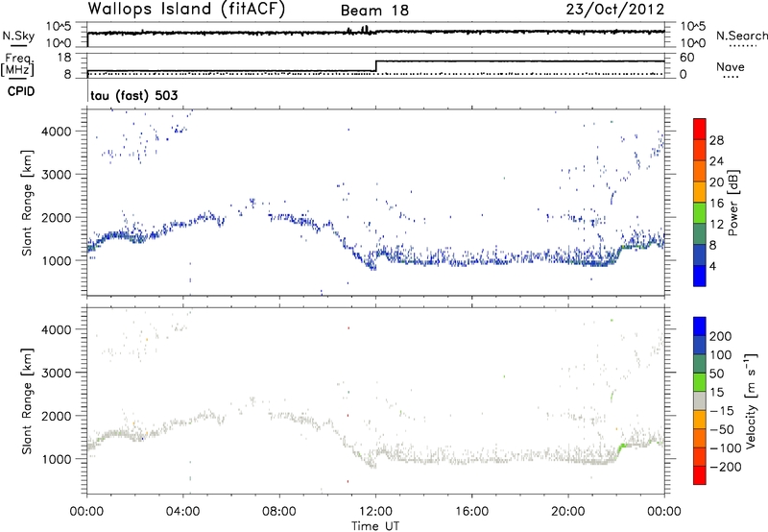The image size is (768, 532).
Task: Select the green Velocity segment between 15 and 50
Action: (x=700, y=382)
